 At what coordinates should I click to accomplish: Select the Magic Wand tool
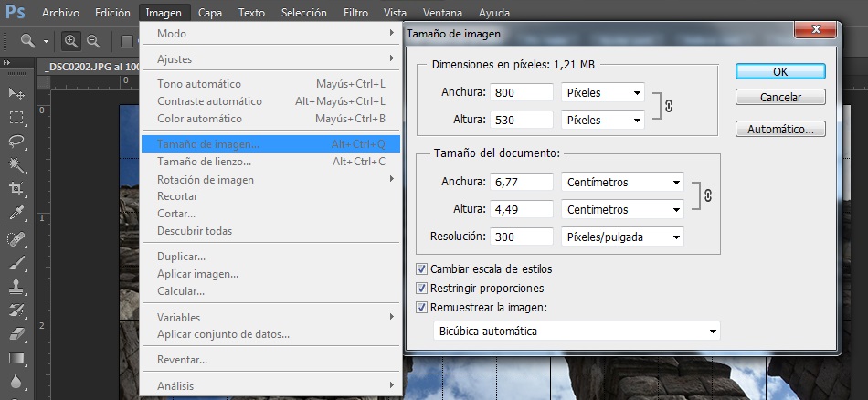click(16, 165)
